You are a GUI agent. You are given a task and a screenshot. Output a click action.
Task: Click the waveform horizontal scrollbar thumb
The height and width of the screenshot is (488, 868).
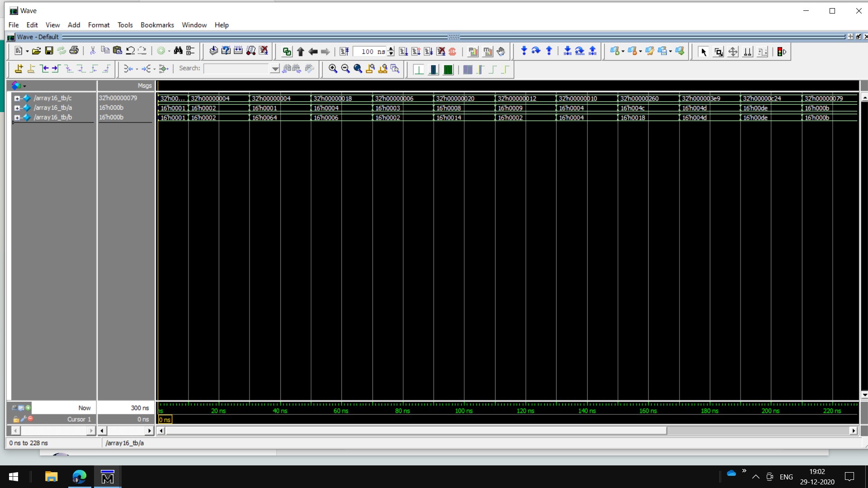pyautogui.click(x=416, y=431)
